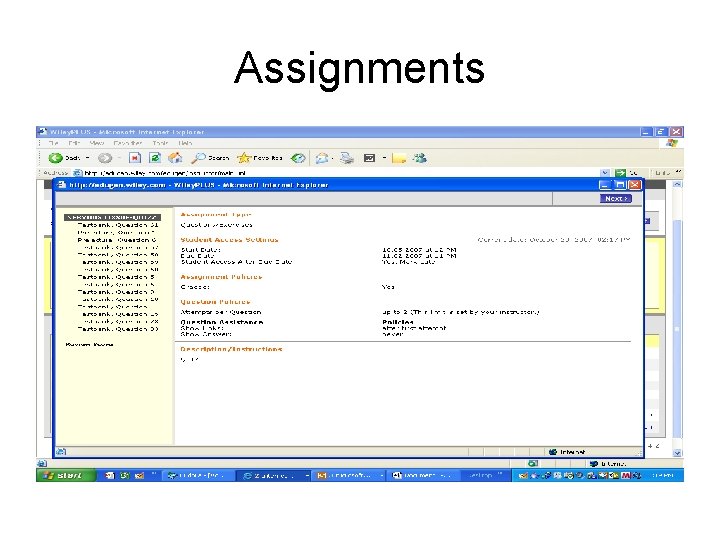Click the Internet Explorer button in the taskbar
Viewport: 720px width, 540px height.
pyautogui.click(x=272, y=475)
